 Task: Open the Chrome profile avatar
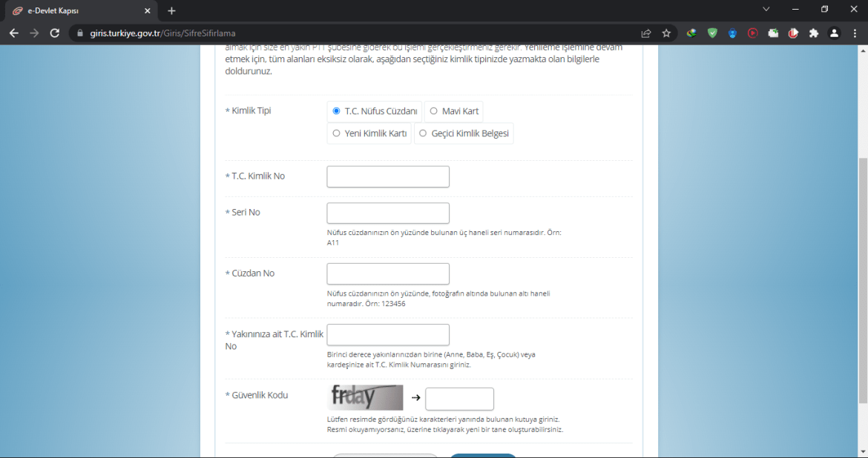pyautogui.click(x=834, y=33)
